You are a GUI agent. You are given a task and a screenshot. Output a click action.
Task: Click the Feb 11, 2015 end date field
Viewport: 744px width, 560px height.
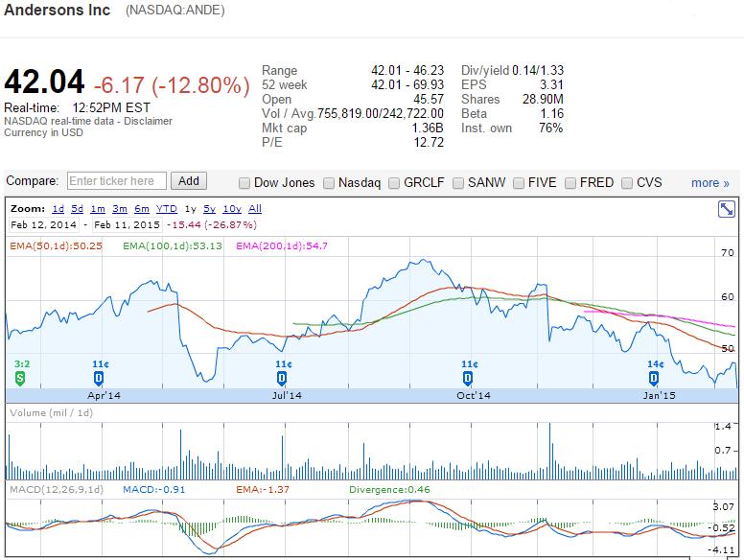click(128, 225)
